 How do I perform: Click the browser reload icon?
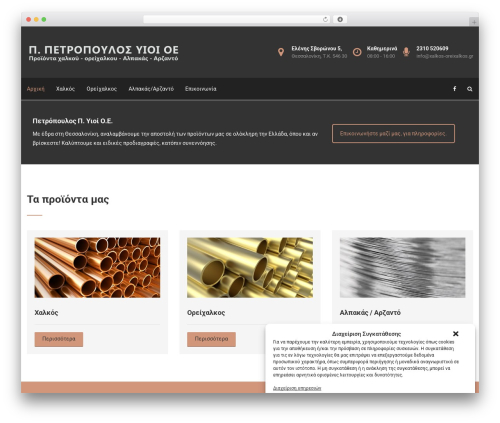pyautogui.click(x=325, y=19)
